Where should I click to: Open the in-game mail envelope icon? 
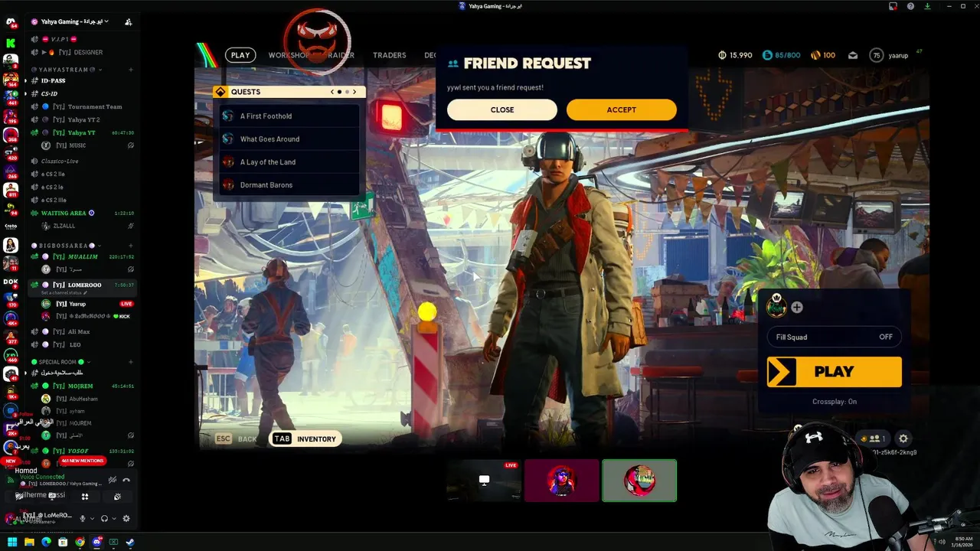tap(853, 55)
